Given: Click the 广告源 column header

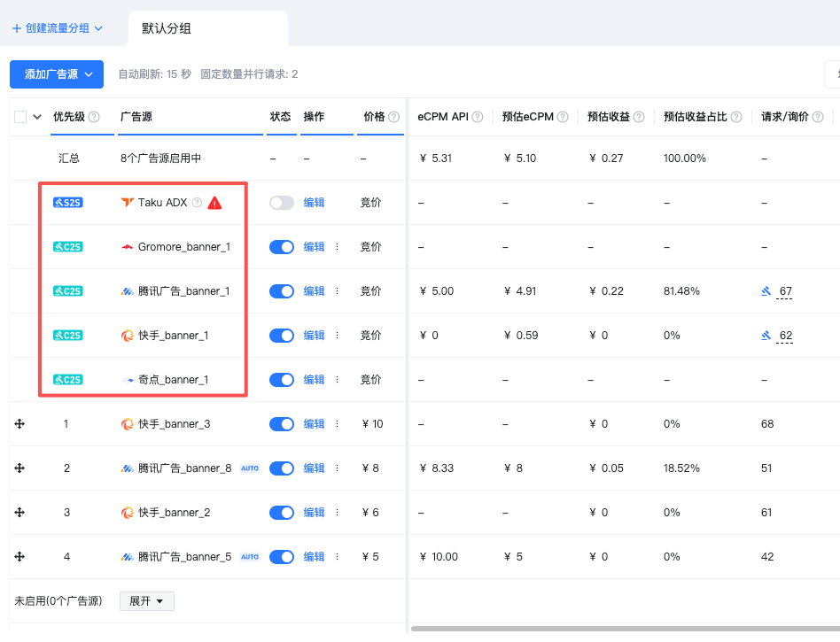Looking at the screenshot, I should click(136, 117).
